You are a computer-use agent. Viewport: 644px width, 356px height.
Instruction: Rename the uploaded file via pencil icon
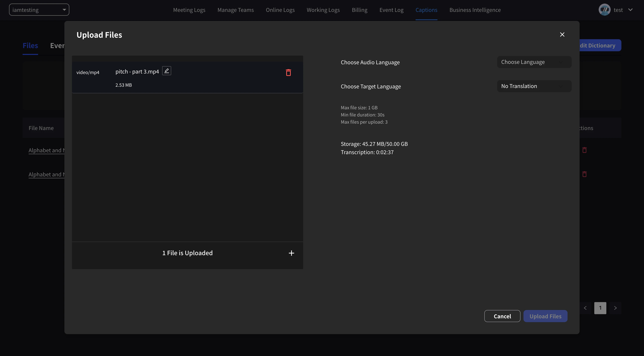(166, 71)
